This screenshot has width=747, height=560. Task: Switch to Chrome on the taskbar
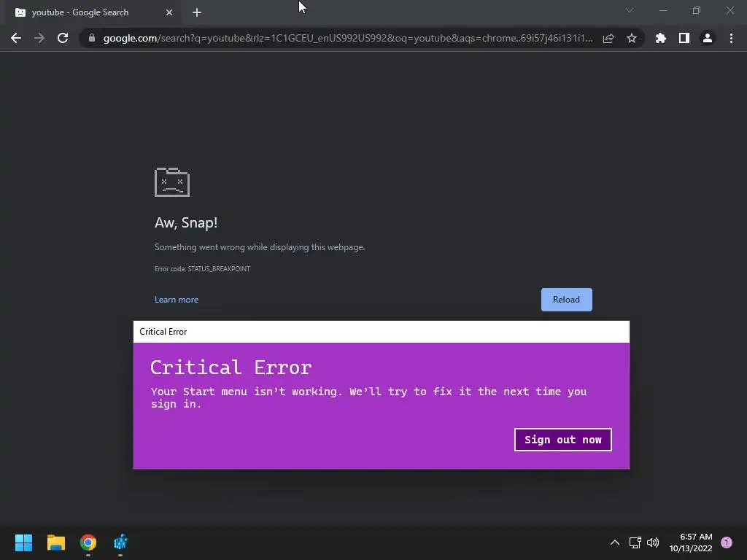click(88, 542)
